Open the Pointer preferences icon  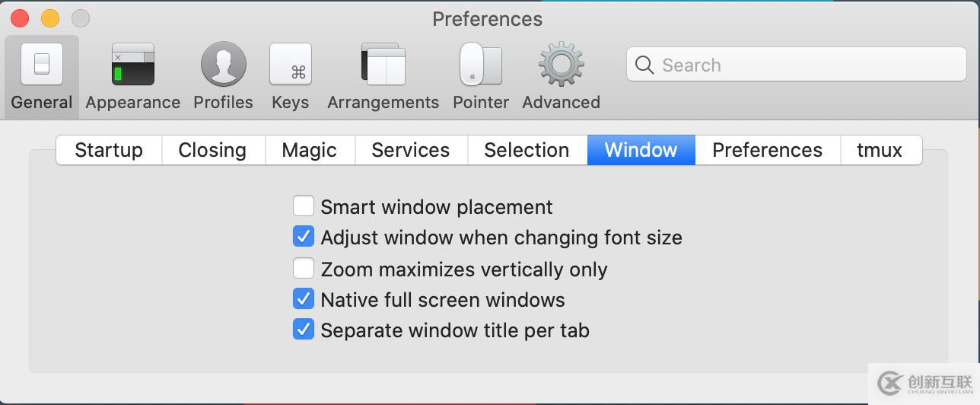pyautogui.click(x=481, y=64)
